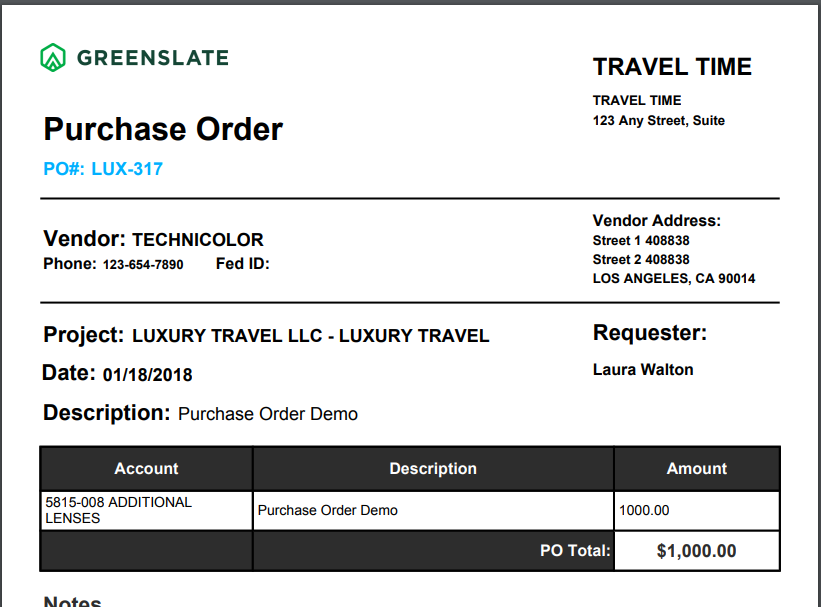Click the date 01/18/2018
Viewport: 821px width, 607px height.
click(x=148, y=375)
